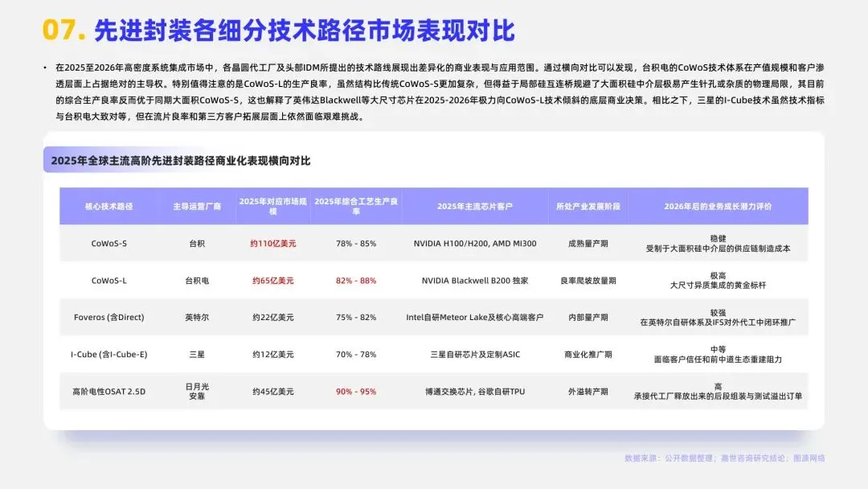Select the Foveros (含Direct) cell
This screenshot has height=489, width=868.
pyautogui.click(x=109, y=318)
